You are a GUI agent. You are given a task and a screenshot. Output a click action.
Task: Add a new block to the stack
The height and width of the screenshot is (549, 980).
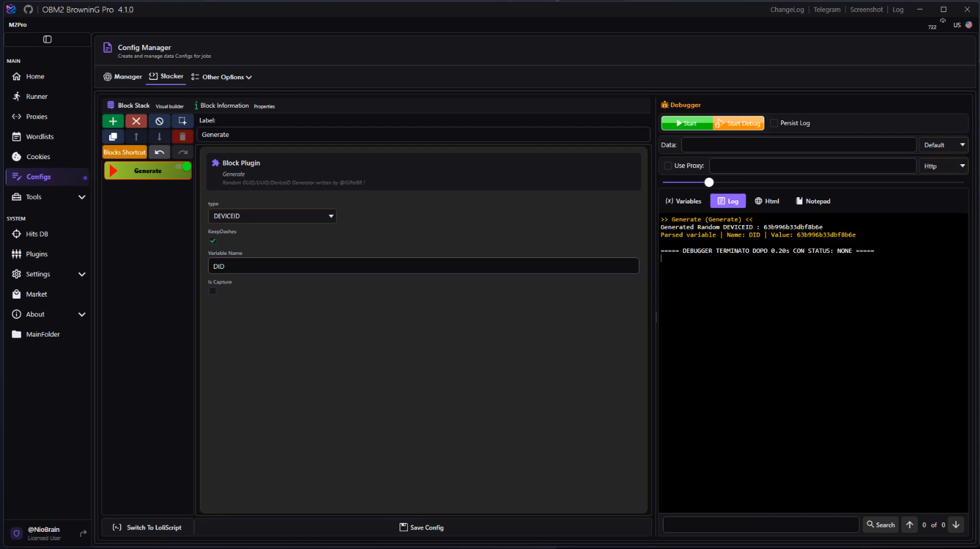pyautogui.click(x=113, y=121)
